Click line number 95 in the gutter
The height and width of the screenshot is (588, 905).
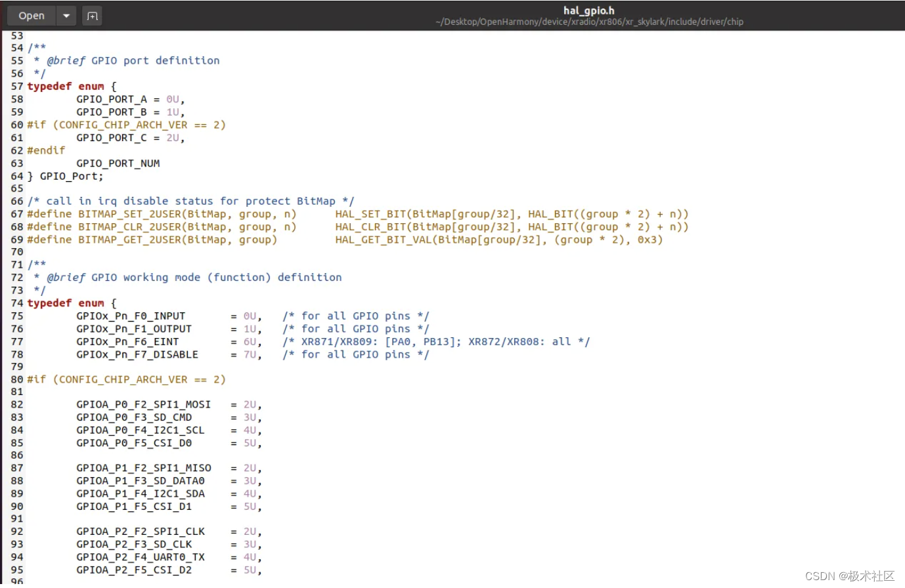point(17,570)
